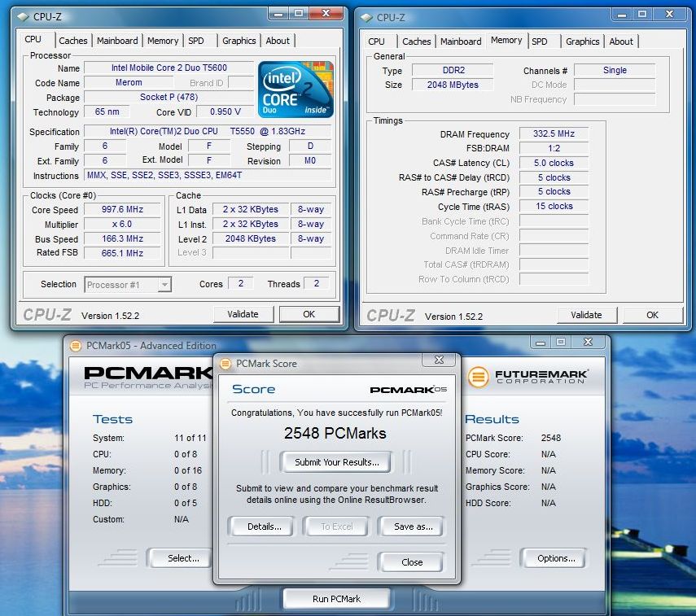Screen dimensions: 696x616
Task: Click the Close button in score dialog
Action: [411, 562]
